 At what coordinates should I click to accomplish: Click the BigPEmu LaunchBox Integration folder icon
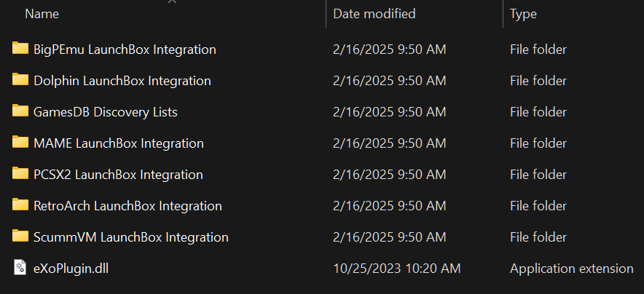coord(20,49)
